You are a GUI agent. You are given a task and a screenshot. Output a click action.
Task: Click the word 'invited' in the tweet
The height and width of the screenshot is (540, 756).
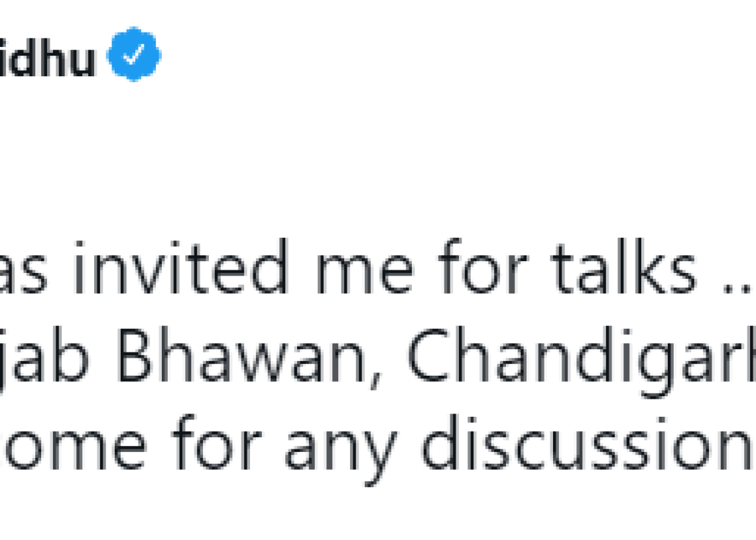(x=180, y=266)
